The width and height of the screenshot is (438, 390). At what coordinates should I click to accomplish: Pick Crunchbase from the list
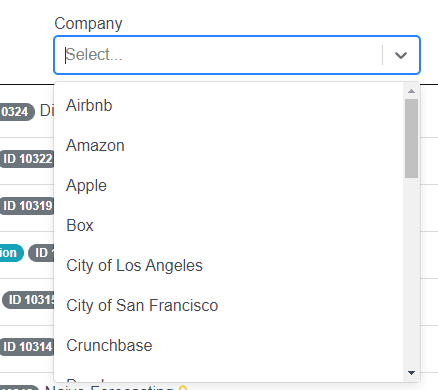pyautogui.click(x=228, y=346)
